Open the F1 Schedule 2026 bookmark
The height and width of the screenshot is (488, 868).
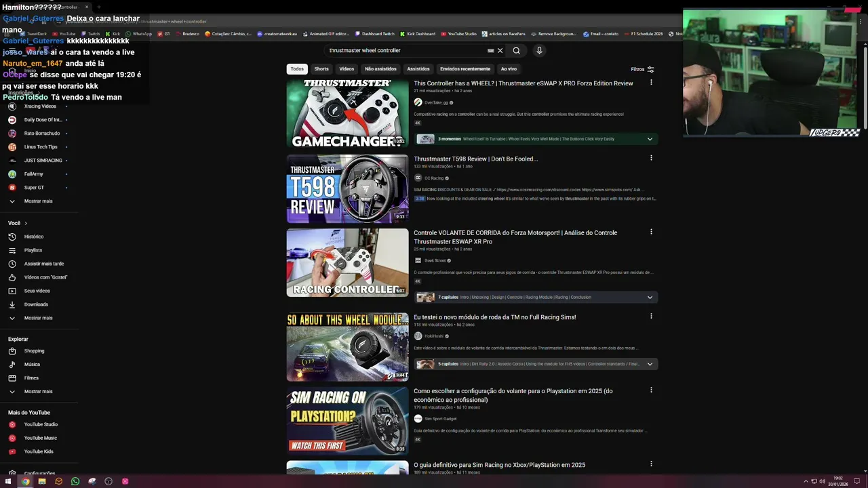(644, 33)
